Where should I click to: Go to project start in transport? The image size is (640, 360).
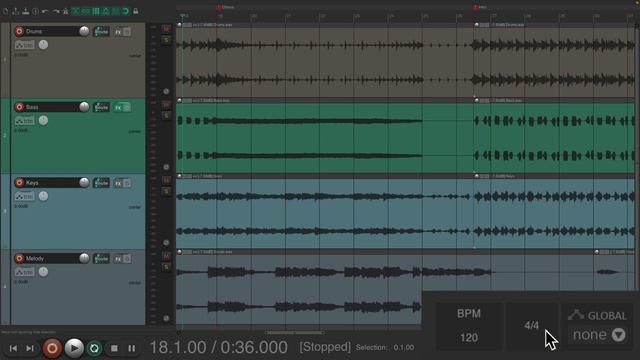[13, 348]
